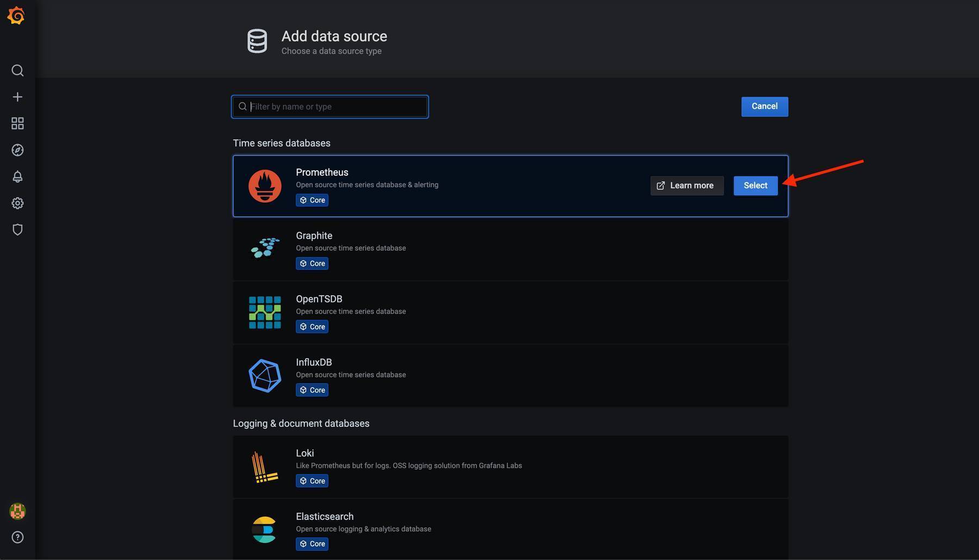Click the Core badge under Loki

312,481
